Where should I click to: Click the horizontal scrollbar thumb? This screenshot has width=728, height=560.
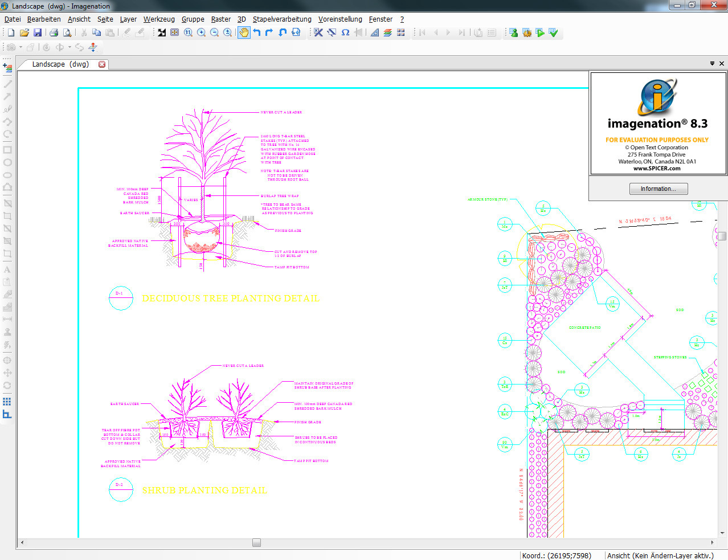[x=256, y=543]
